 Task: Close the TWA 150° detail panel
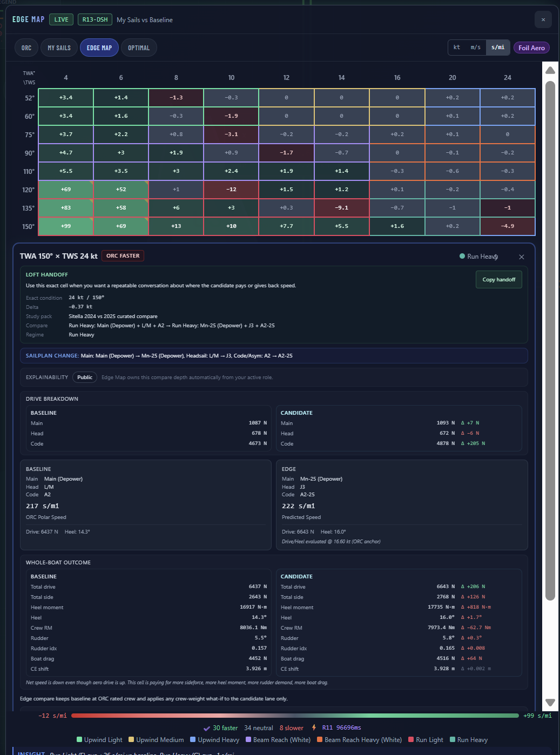pos(522,257)
